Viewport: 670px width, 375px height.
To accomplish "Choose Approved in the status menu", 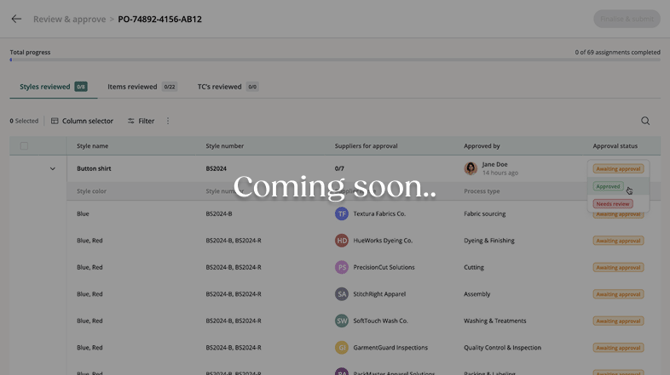I will (608, 186).
